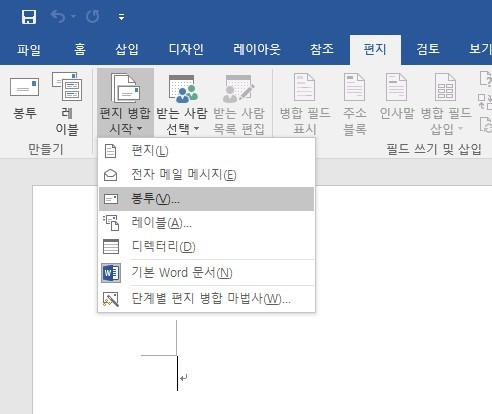Click the Undo arrow icon
Viewport: 492px width, 414px height.
[x=58, y=16]
